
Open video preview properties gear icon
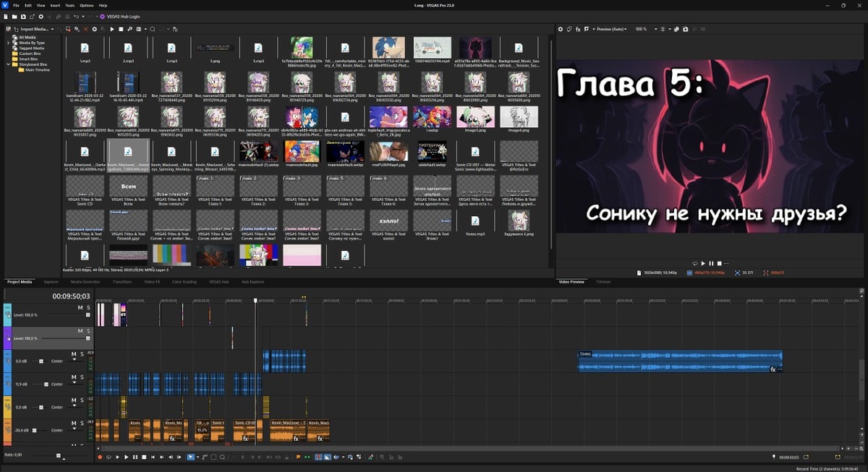pyautogui.click(x=561, y=29)
